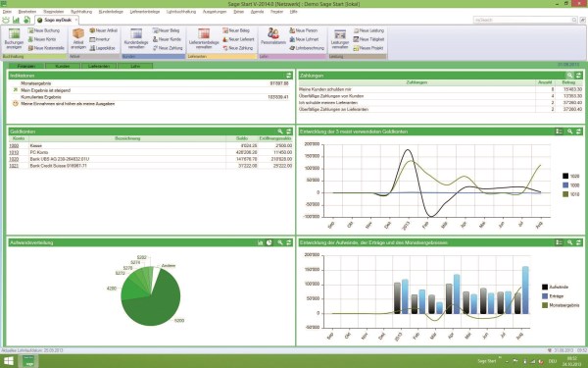Click the black 1020 legend swatch
The width and height of the screenshot is (588, 368).
[x=565, y=176]
